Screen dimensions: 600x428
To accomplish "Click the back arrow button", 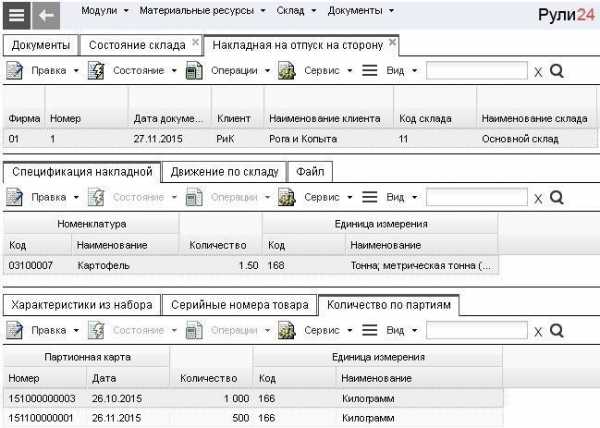I will [46, 16].
